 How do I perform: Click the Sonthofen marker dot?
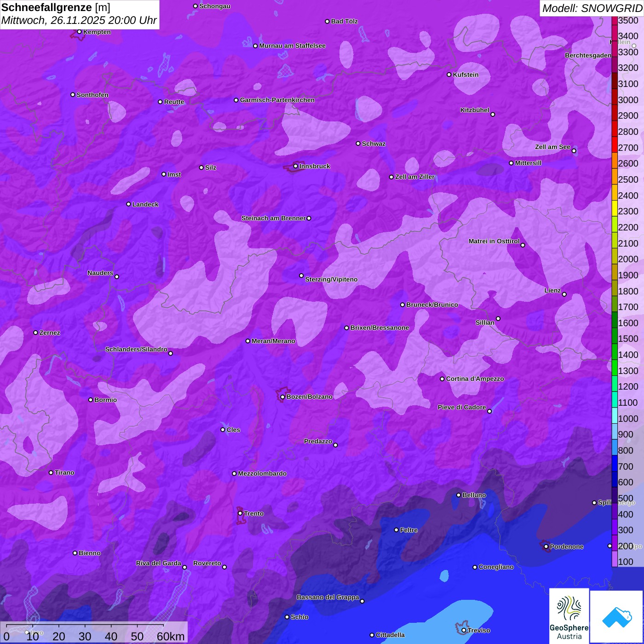(x=73, y=95)
